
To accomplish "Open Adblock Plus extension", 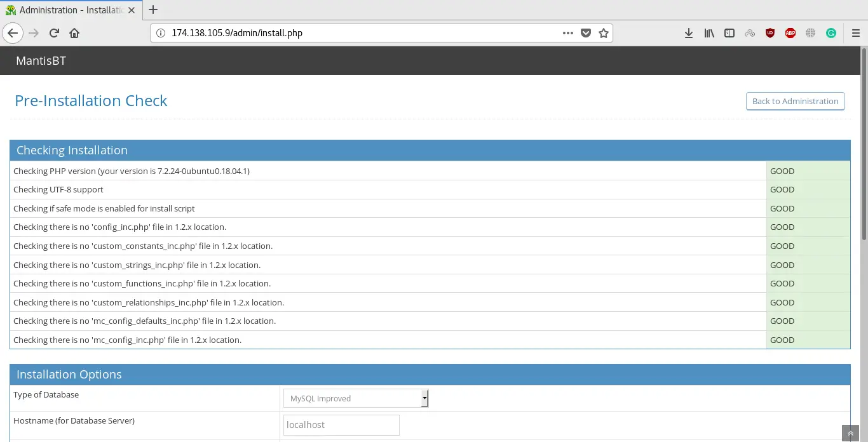I will pyautogui.click(x=790, y=33).
